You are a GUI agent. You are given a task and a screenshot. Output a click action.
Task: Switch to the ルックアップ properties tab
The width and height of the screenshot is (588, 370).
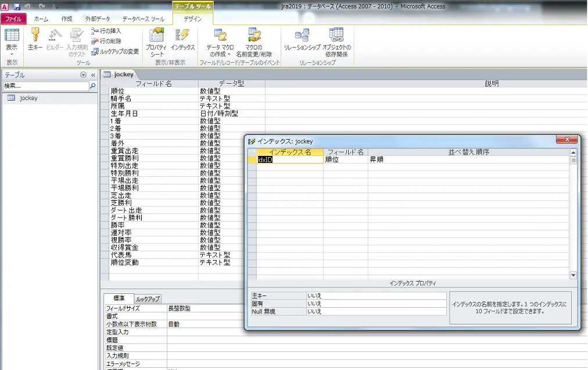point(148,298)
